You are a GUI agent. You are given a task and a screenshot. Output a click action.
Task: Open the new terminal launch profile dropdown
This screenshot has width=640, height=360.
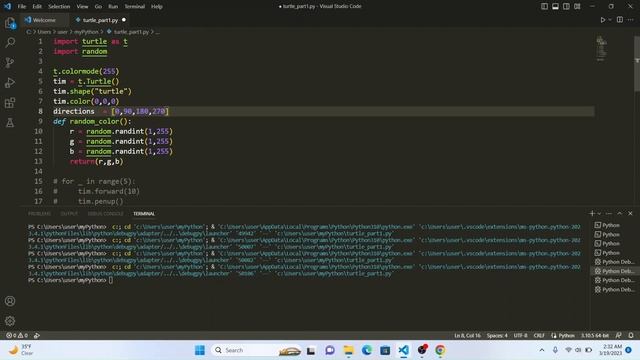tap(599, 213)
